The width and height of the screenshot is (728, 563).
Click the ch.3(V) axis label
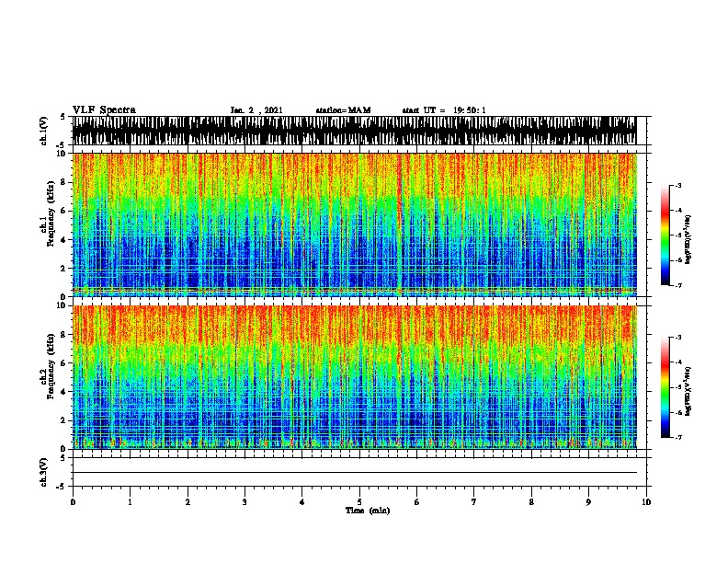44,472
